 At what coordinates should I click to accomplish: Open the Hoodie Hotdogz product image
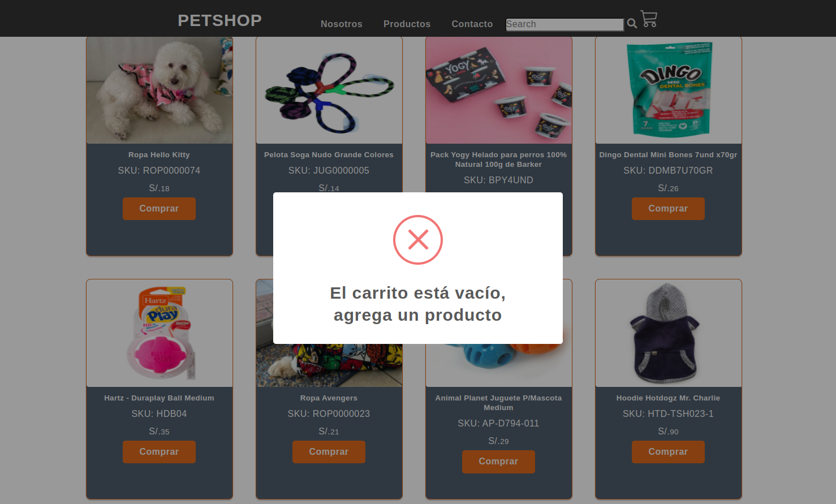click(669, 333)
